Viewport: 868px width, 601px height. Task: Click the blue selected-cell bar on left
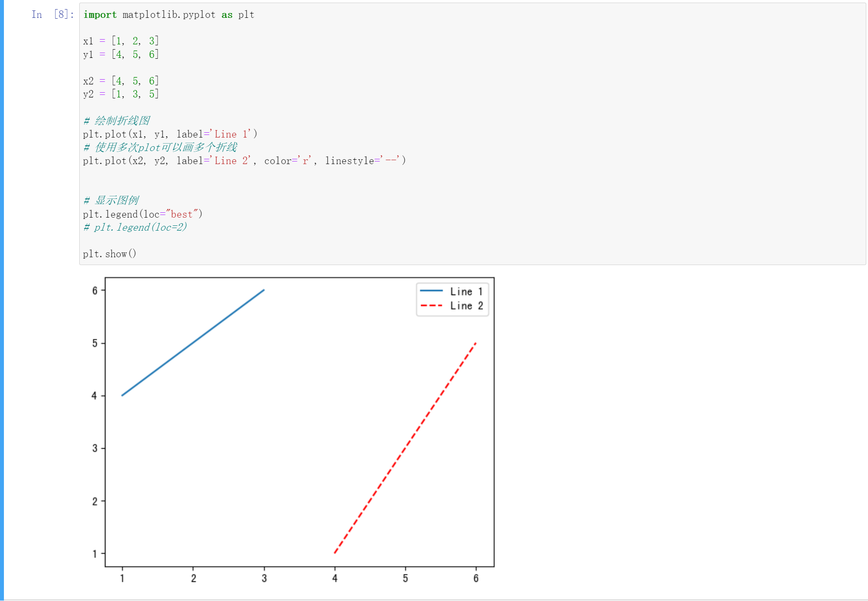(x=2, y=300)
